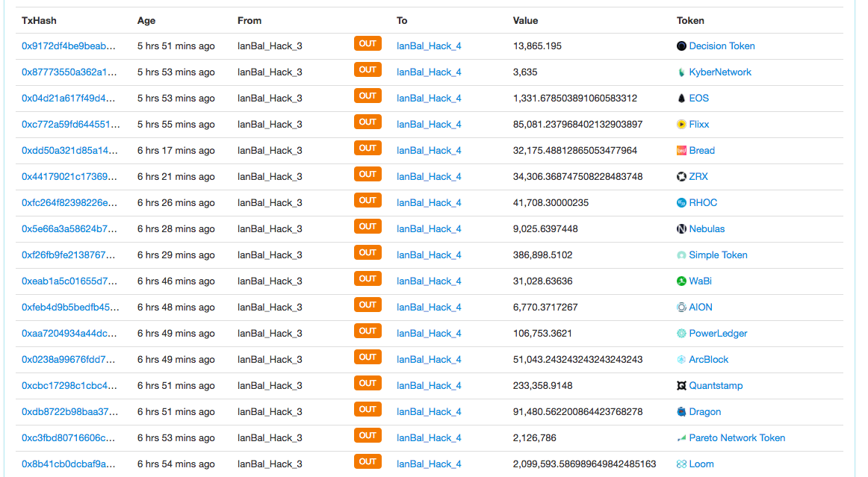Open transaction hash 0x9172df4be9beab

tap(69, 46)
